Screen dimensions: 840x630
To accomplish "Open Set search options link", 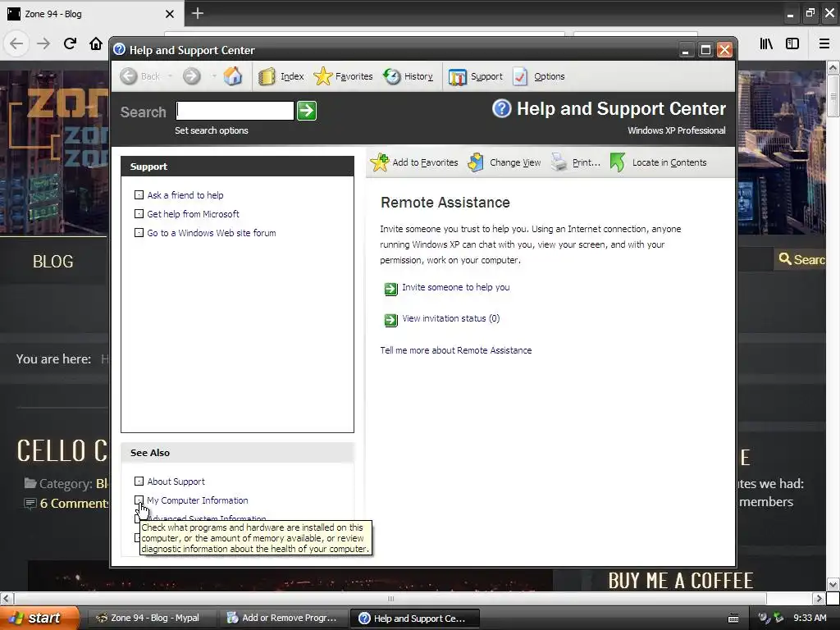I will click(x=212, y=130).
